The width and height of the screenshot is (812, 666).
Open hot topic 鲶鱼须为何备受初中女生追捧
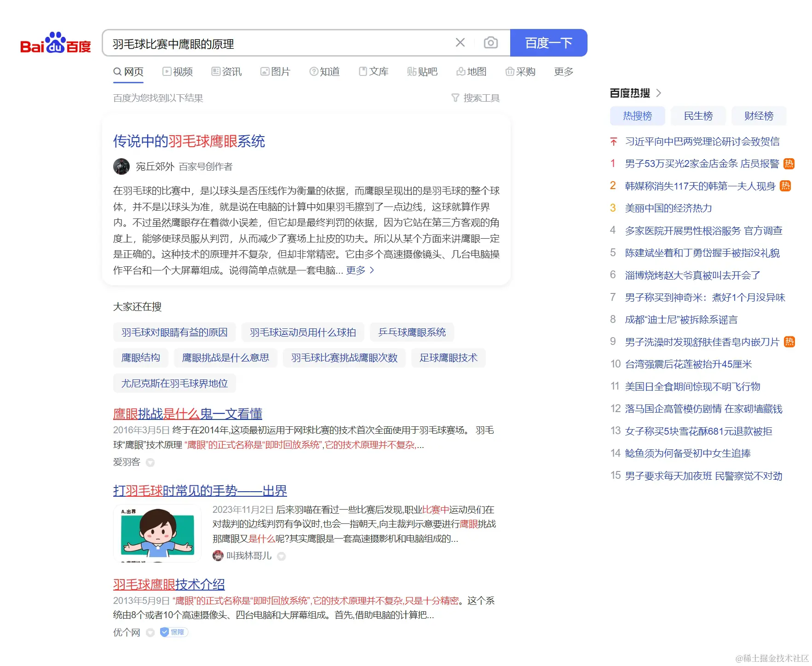click(x=688, y=454)
